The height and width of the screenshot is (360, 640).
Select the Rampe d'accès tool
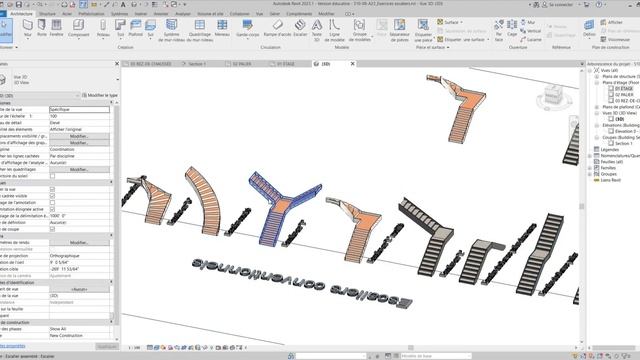point(277,28)
